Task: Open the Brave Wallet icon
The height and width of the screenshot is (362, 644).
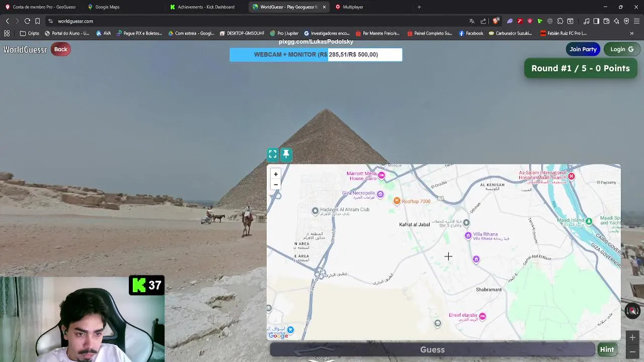Action: click(606, 21)
